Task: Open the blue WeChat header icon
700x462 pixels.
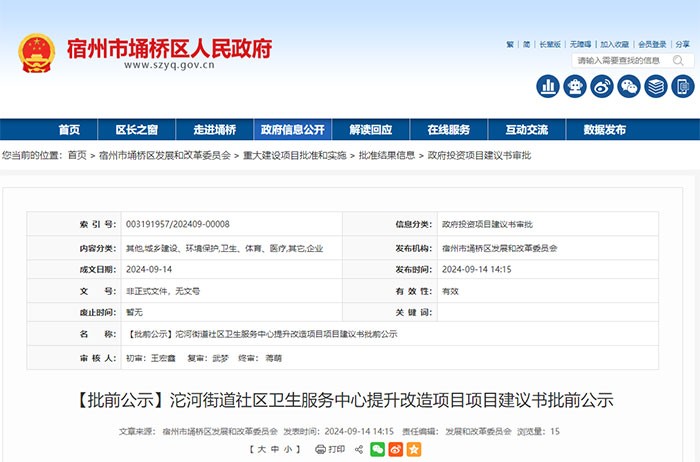Action: click(629, 86)
